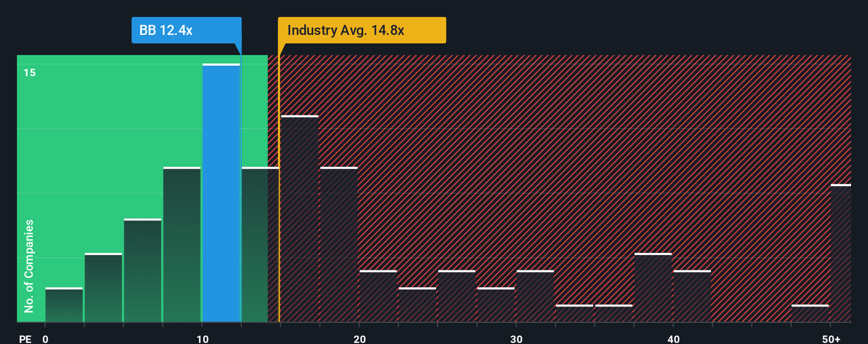The width and height of the screenshot is (868, 344).
Task: Select the shortest first bar at PE 0
Action: [x=64, y=305]
